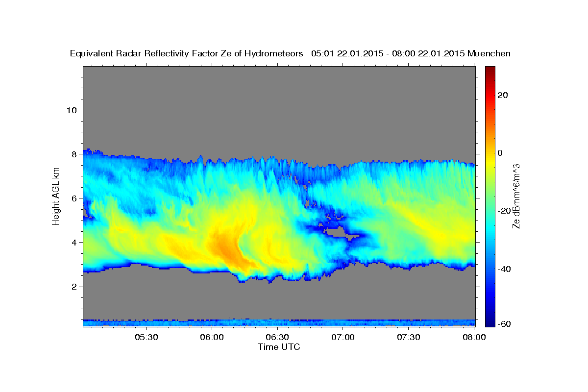This screenshot has width=588, height=392.
Task: Click the colorbar value 20
Action: coord(502,95)
